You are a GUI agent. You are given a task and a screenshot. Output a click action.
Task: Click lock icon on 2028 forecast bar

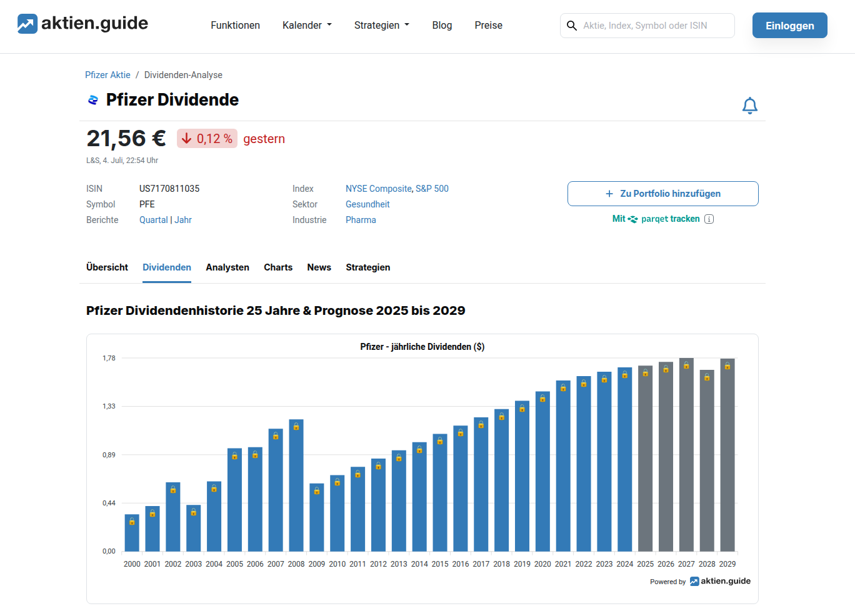click(707, 377)
